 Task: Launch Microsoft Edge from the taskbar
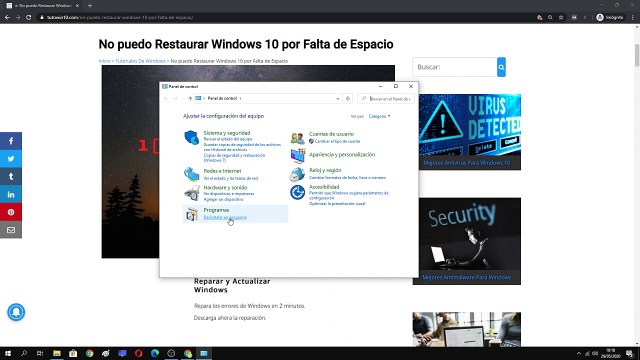tap(155, 353)
